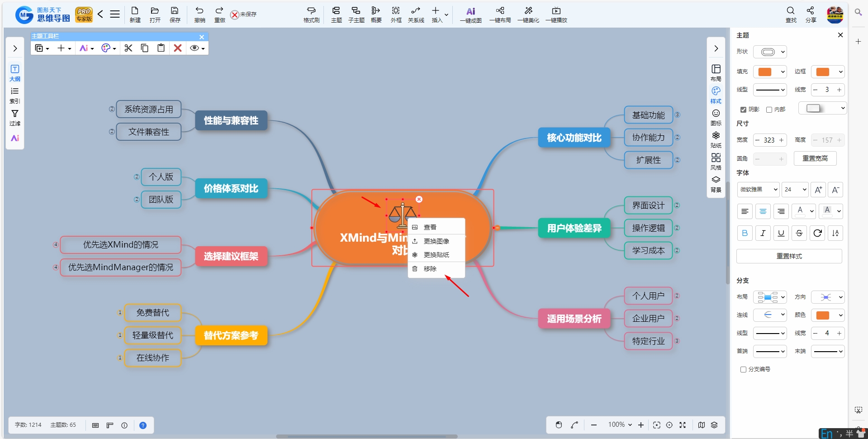Open the 首端 line start dropdown

click(770, 351)
